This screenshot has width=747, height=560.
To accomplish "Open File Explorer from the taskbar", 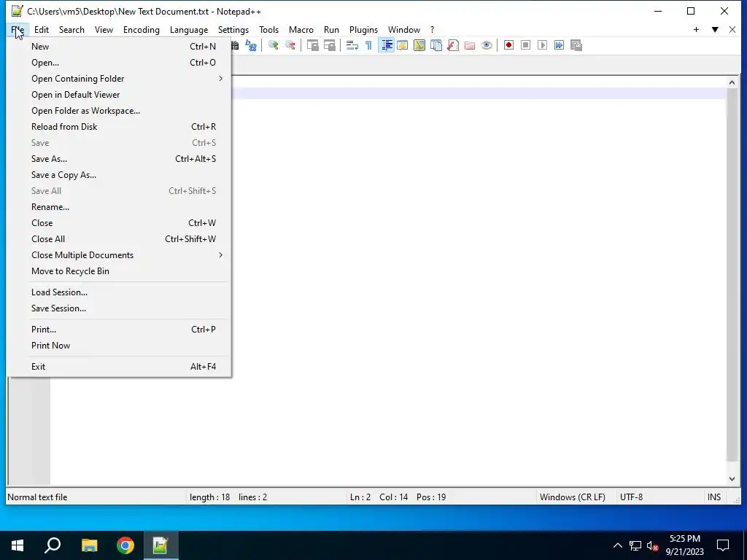I will click(89, 545).
